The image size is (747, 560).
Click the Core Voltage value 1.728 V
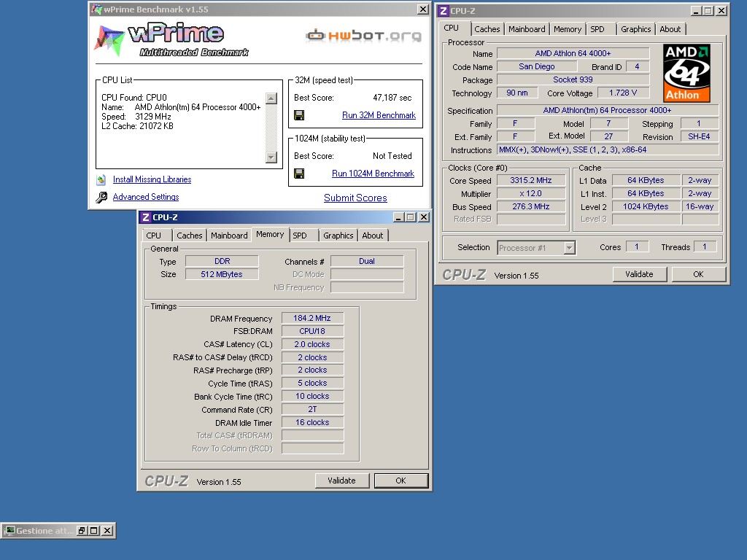pyautogui.click(x=623, y=93)
